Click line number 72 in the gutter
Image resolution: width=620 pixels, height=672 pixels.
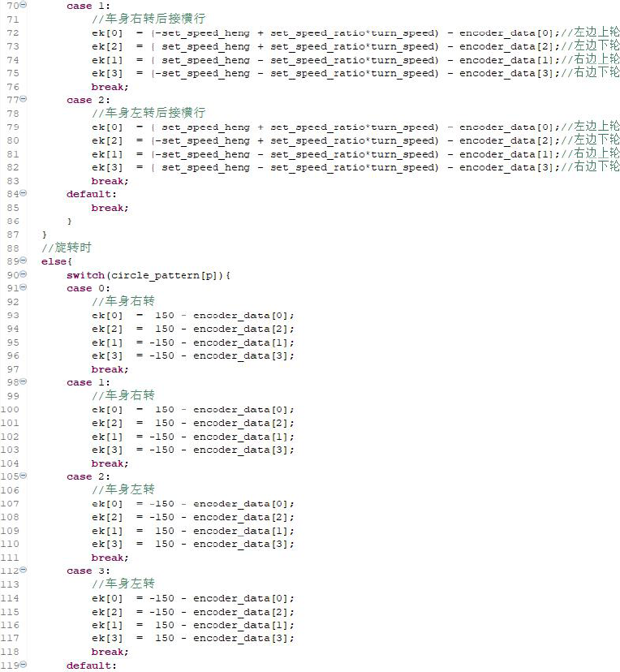pos(13,33)
